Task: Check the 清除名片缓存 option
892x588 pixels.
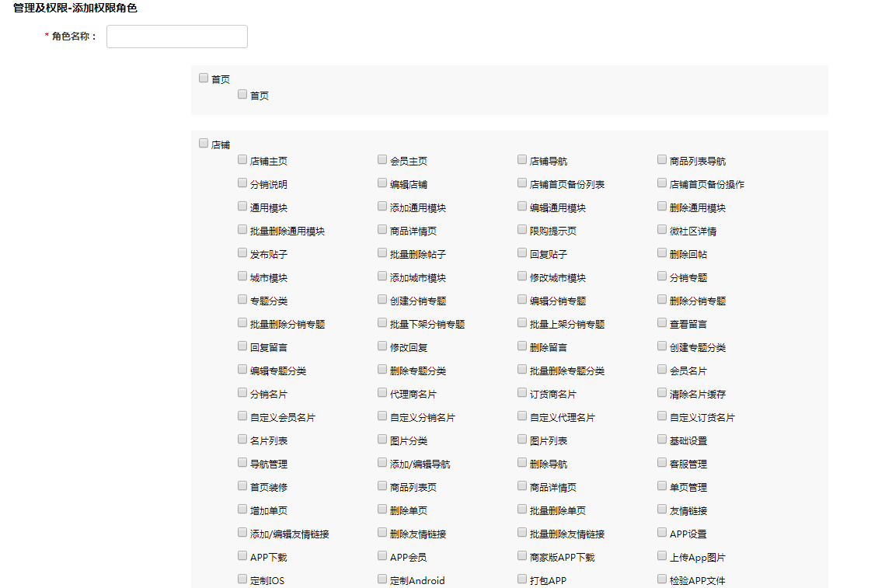Action: [662, 393]
